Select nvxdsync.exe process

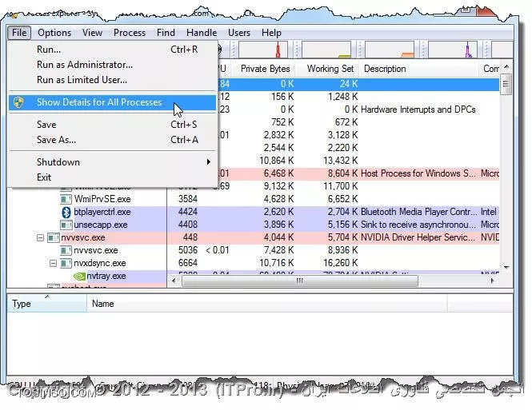(x=100, y=263)
